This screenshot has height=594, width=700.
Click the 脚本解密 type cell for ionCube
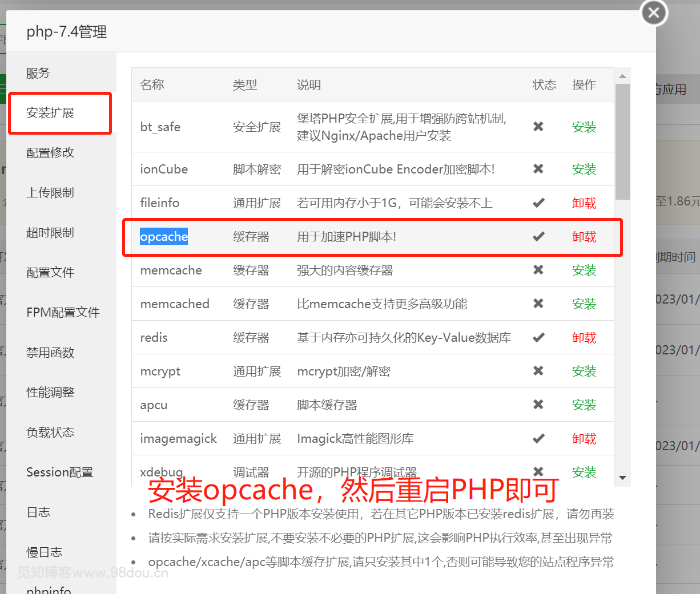257,169
